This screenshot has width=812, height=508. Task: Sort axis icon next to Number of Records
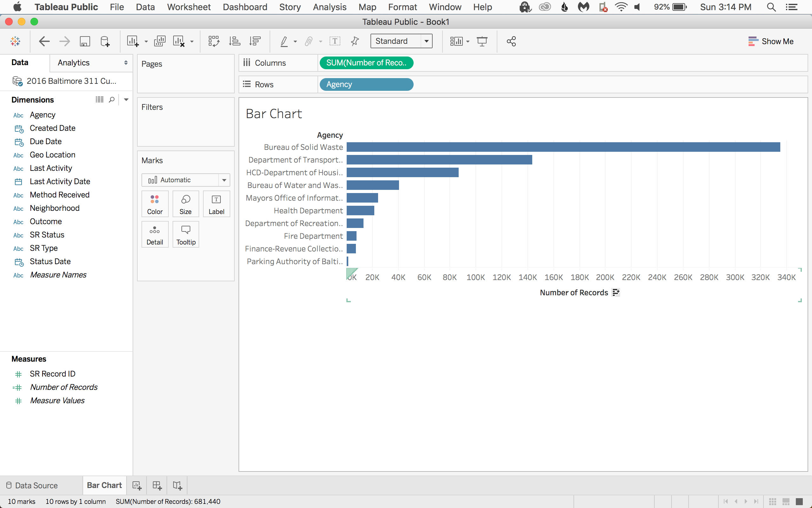(616, 292)
